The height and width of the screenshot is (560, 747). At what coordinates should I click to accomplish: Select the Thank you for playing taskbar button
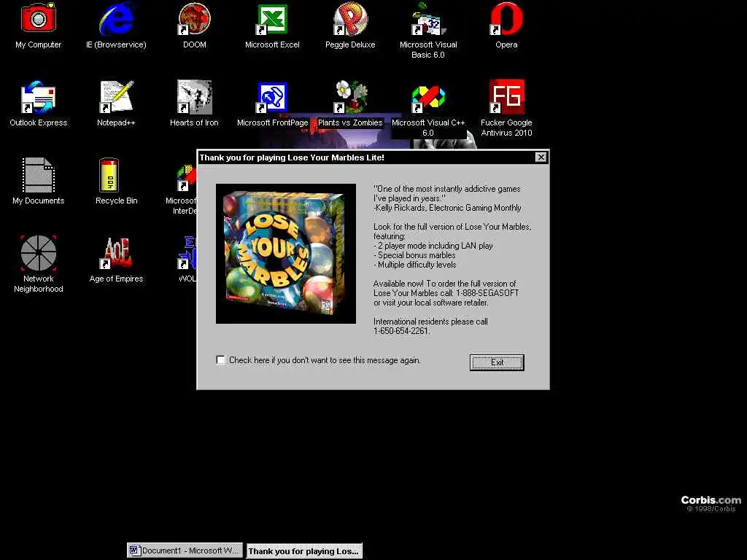point(304,551)
